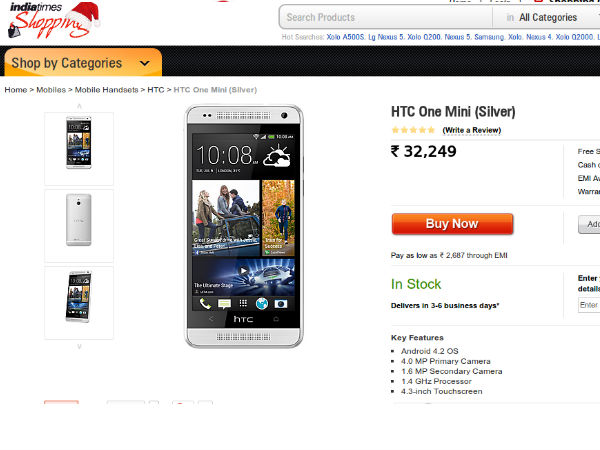
Task: Click main HTC One Mini product image
Action: tap(244, 226)
